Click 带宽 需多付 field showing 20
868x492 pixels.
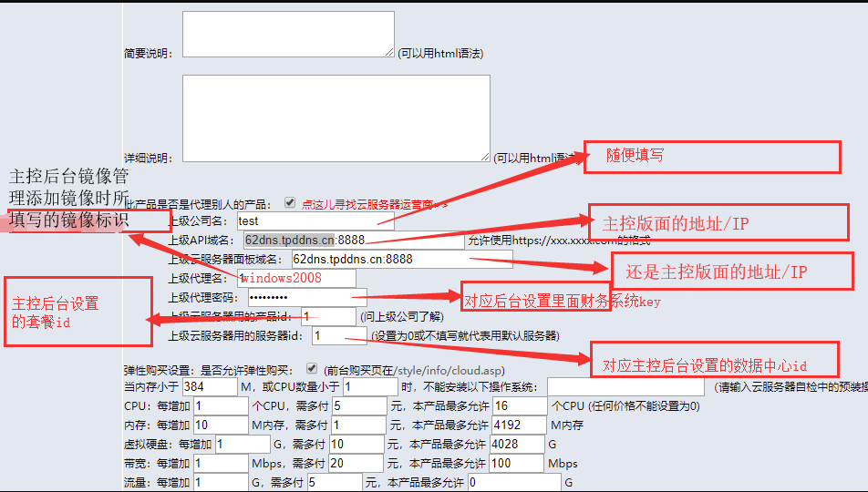coord(356,463)
